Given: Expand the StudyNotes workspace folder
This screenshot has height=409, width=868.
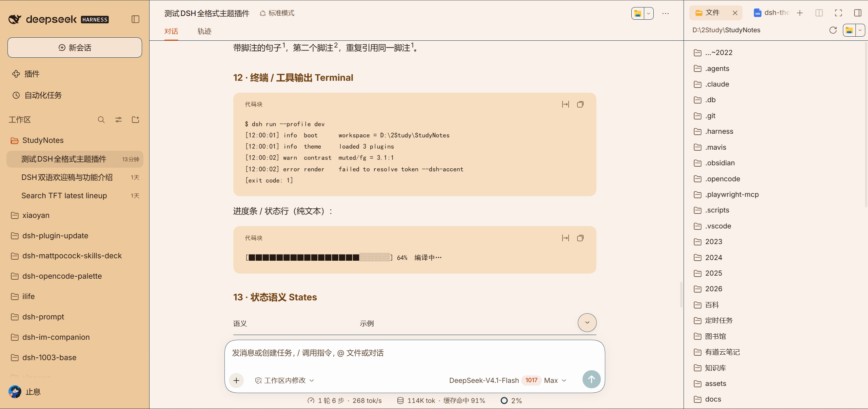Looking at the screenshot, I should pyautogui.click(x=75, y=141).
